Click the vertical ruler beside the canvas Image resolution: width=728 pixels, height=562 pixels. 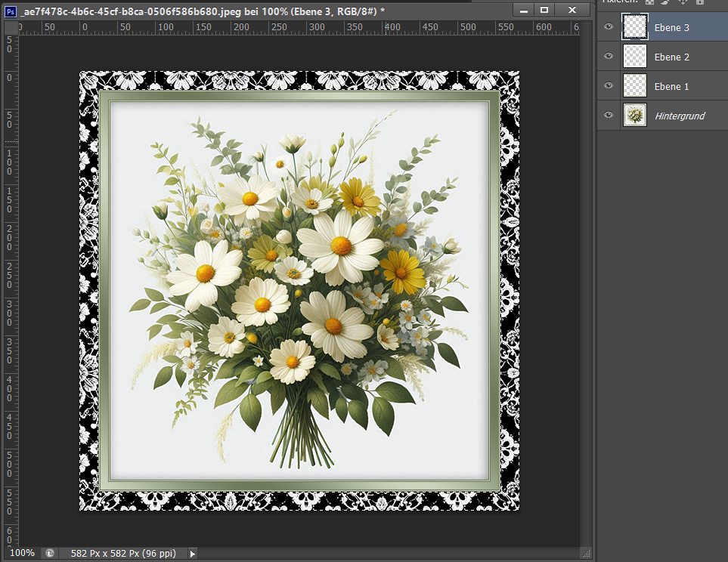point(11,291)
